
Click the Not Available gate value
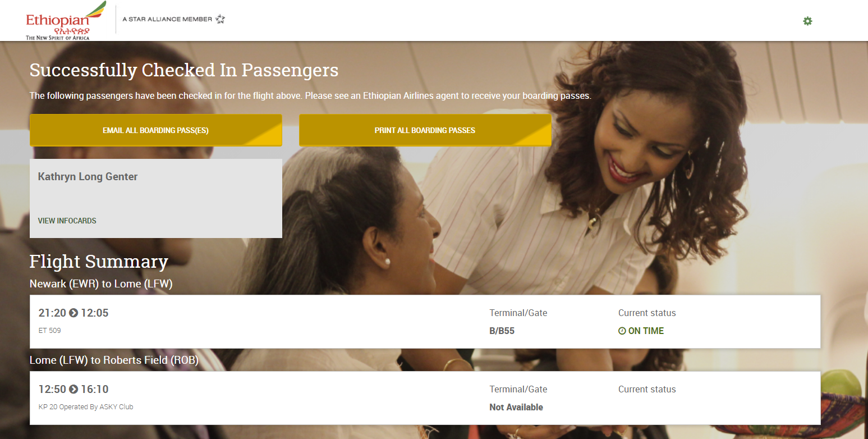coord(516,408)
